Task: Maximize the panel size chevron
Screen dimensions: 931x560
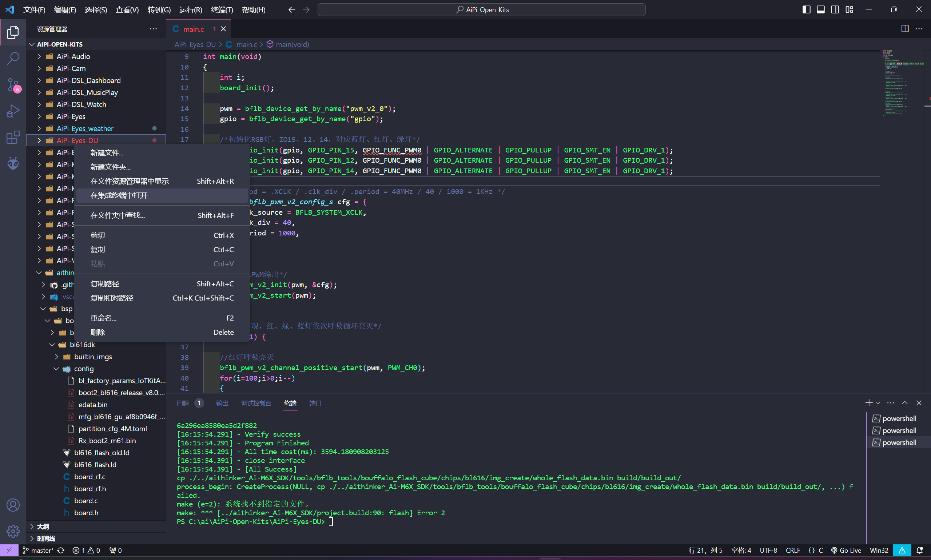Action: click(904, 403)
